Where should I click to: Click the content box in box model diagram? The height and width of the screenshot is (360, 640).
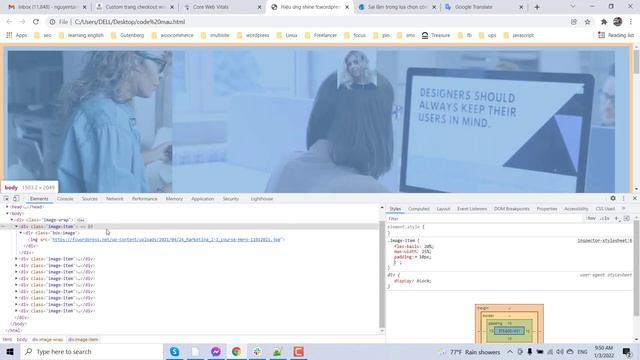tap(509, 331)
